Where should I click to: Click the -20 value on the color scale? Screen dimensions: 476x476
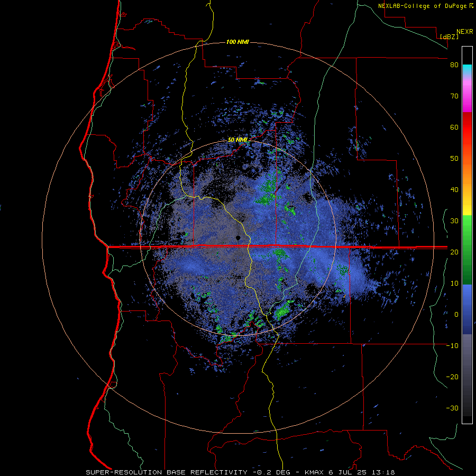click(452, 377)
